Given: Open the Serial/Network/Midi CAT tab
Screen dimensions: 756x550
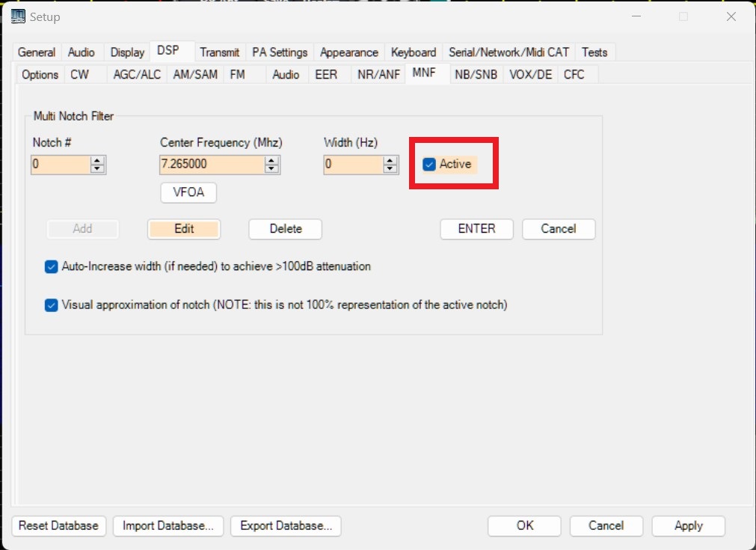Looking at the screenshot, I should [x=508, y=52].
